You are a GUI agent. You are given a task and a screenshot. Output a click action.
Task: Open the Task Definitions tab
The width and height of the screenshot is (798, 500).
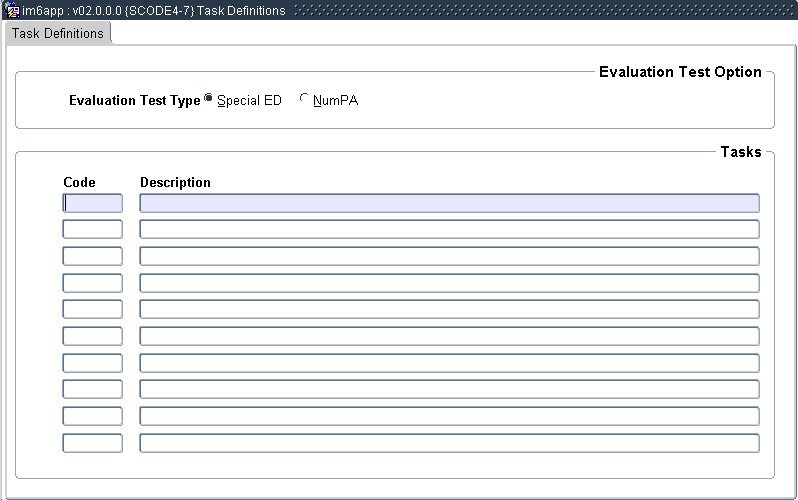tap(58, 34)
